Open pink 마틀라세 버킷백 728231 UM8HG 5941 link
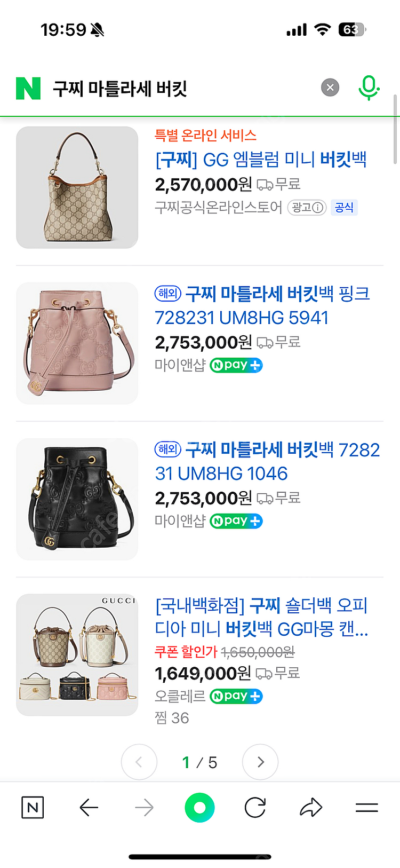The image size is (400, 868). click(x=262, y=305)
